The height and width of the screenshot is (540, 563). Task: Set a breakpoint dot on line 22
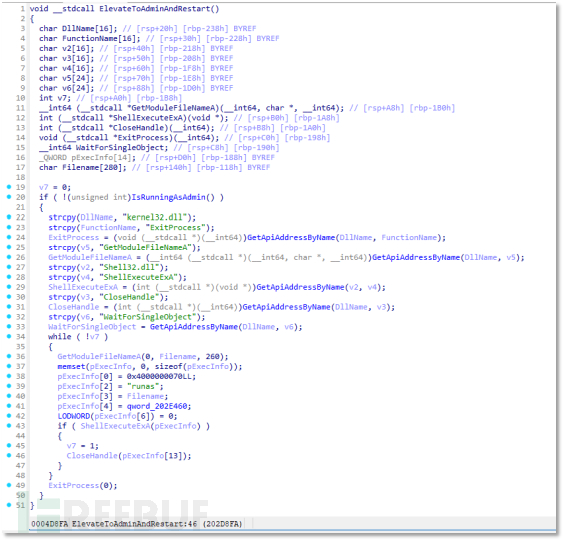pos(9,217)
